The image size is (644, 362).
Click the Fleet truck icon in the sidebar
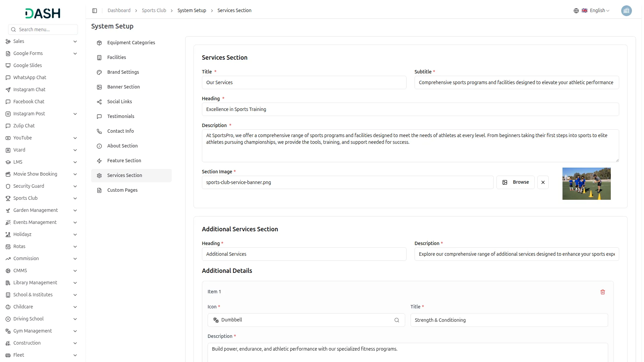pos(8,355)
